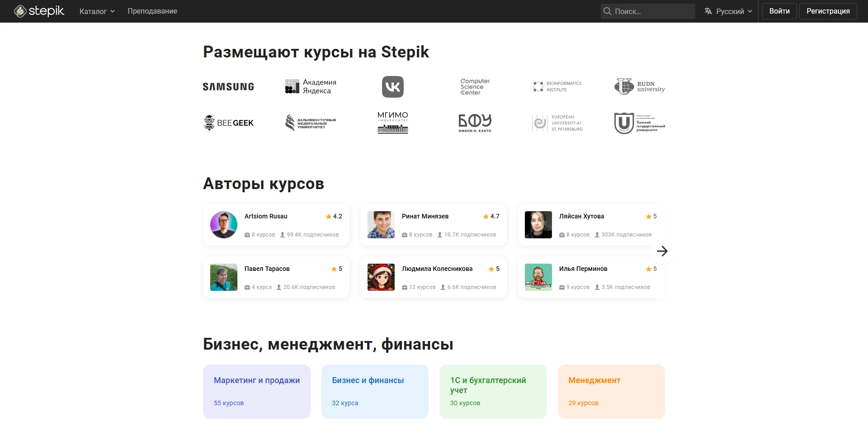The height and width of the screenshot is (431, 868).
Task: Show next course authors with arrow
Action: click(662, 251)
